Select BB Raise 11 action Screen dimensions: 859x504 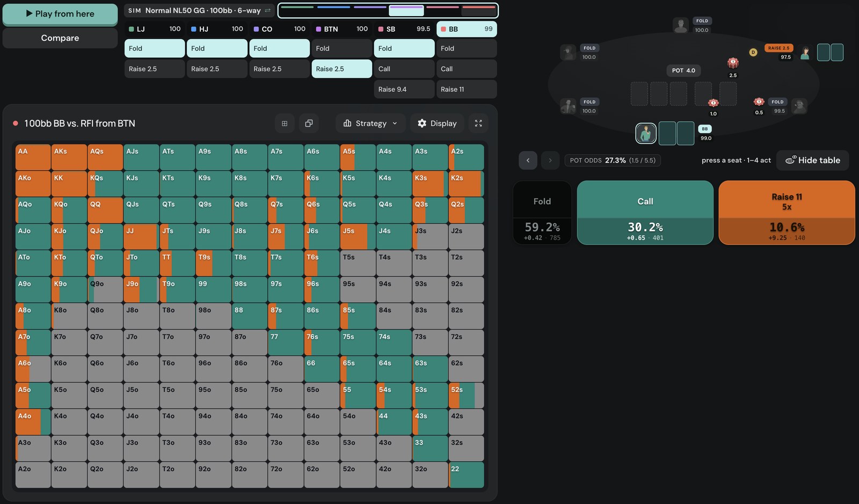click(x=467, y=89)
